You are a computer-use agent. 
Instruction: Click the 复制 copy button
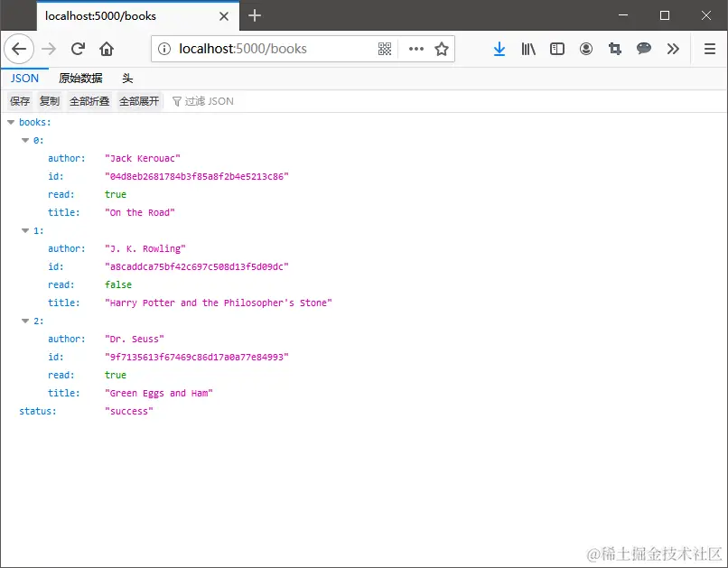point(49,101)
